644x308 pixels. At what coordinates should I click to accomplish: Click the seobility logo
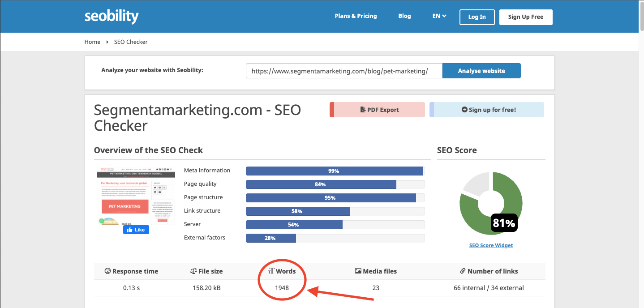(x=112, y=17)
